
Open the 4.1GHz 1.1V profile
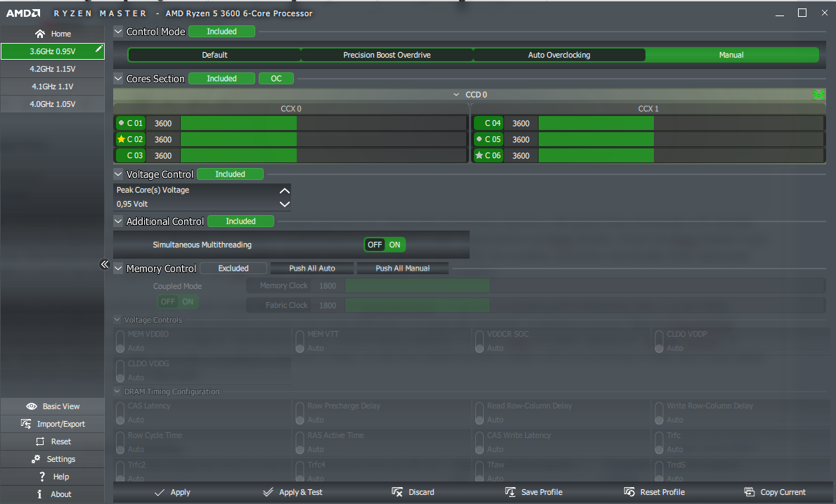coord(53,86)
